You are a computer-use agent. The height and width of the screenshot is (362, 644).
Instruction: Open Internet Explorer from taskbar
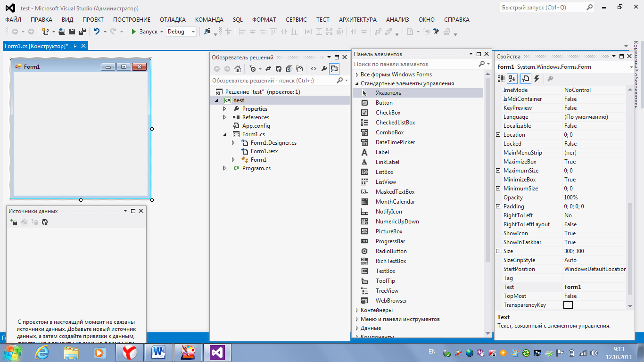[x=42, y=352]
